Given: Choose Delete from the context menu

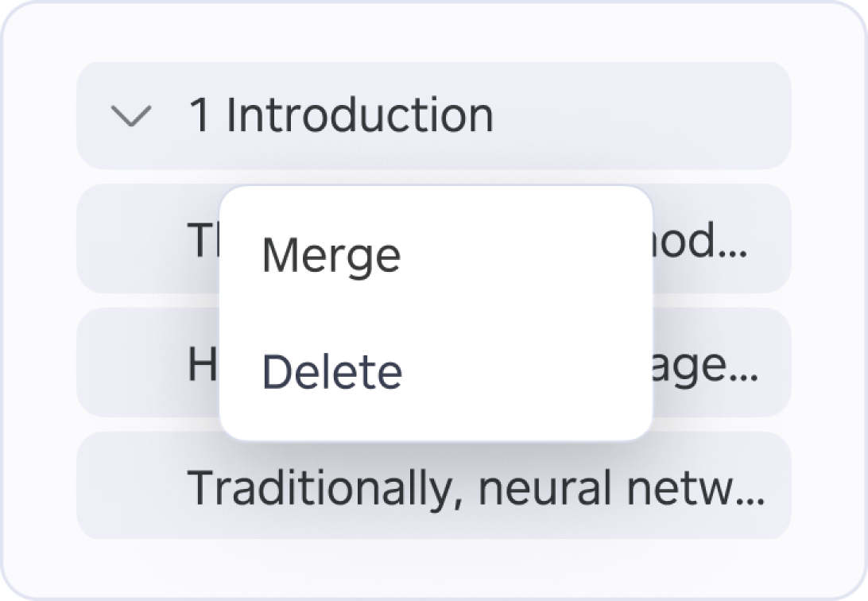Looking at the screenshot, I should tap(332, 372).
